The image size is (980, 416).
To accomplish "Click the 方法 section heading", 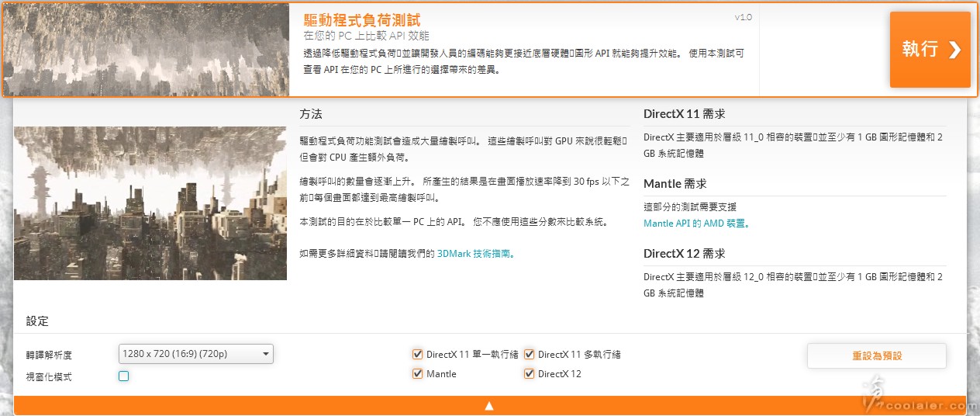I will [x=311, y=114].
